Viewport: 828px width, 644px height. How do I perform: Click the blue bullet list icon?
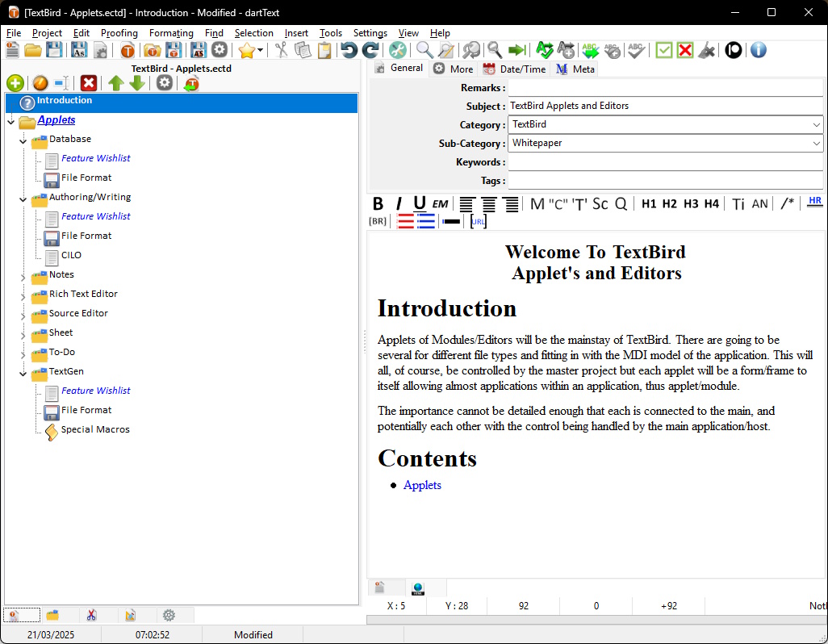click(425, 221)
